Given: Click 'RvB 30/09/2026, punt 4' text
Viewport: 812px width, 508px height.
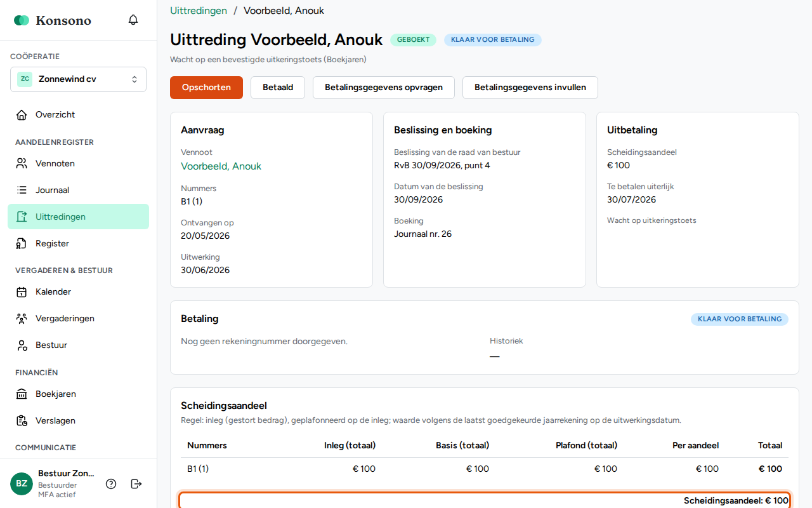Looking at the screenshot, I should click(x=442, y=166).
